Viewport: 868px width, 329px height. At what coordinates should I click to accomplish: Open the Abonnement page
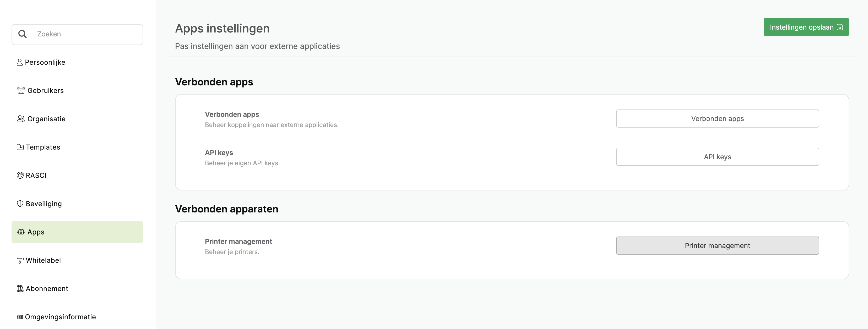pyautogui.click(x=77, y=289)
